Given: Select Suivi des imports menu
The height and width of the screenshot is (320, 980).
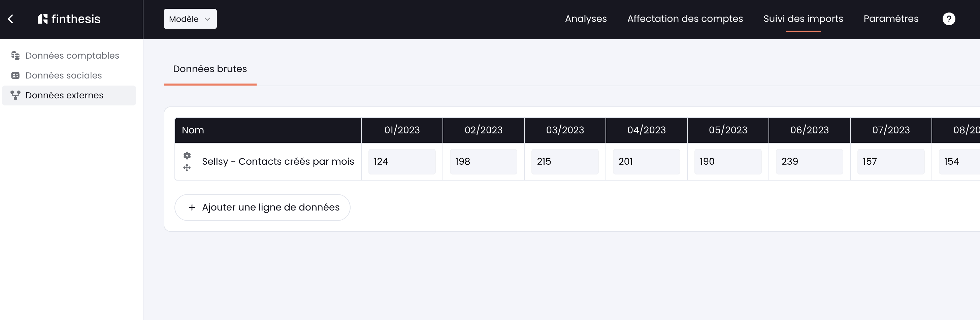Looking at the screenshot, I should pos(803,19).
